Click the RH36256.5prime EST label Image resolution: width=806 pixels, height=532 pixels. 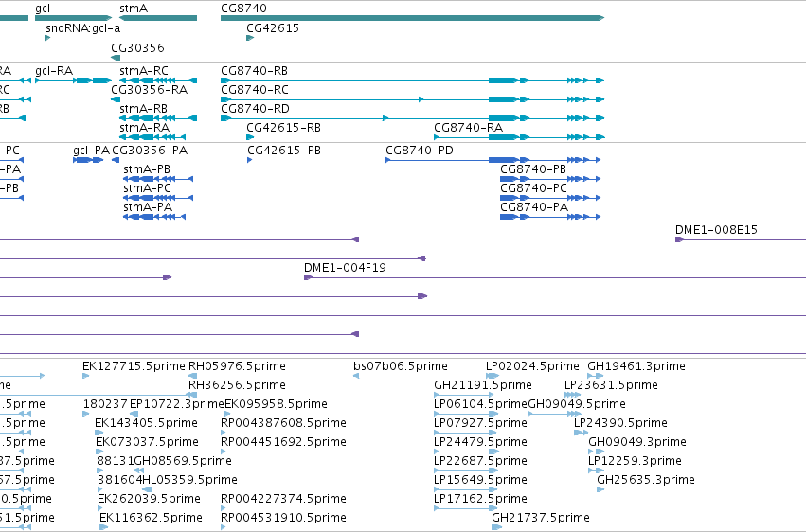pyautogui.click(x=237, y=385)
